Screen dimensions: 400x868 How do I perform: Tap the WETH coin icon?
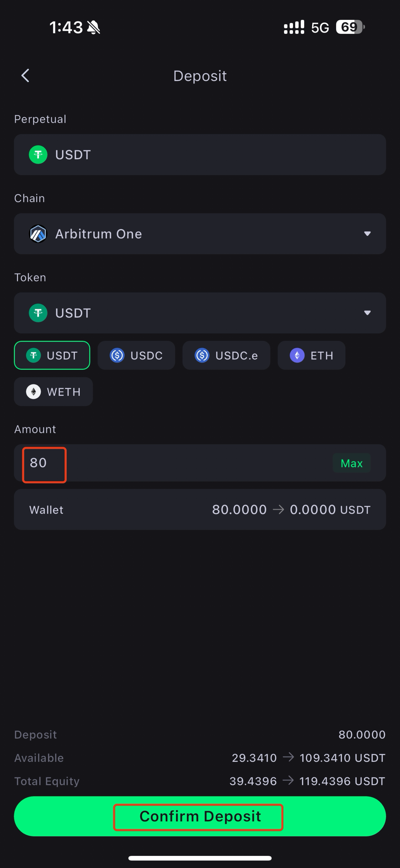pyautogui.click(x=33, y=392)
